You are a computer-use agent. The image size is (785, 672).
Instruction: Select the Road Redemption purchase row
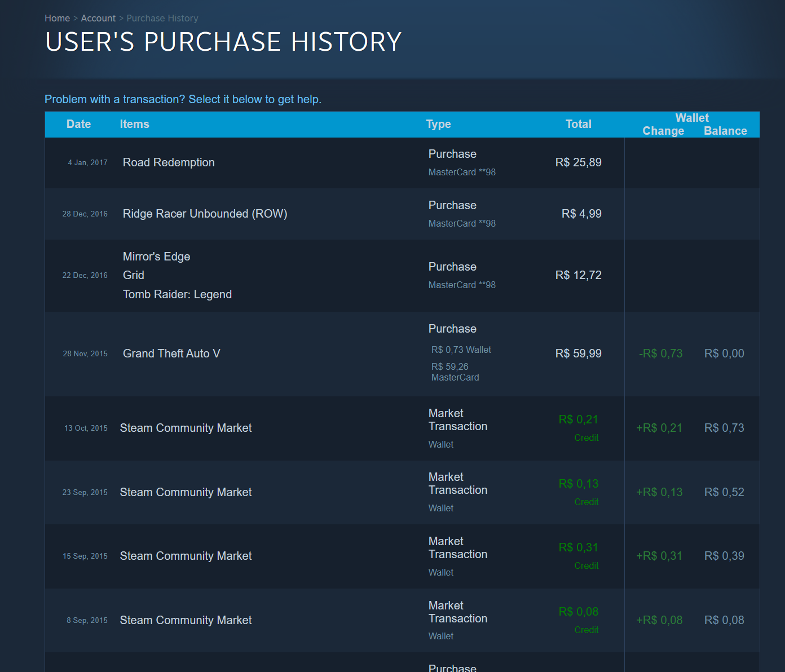tap(402, 163)
